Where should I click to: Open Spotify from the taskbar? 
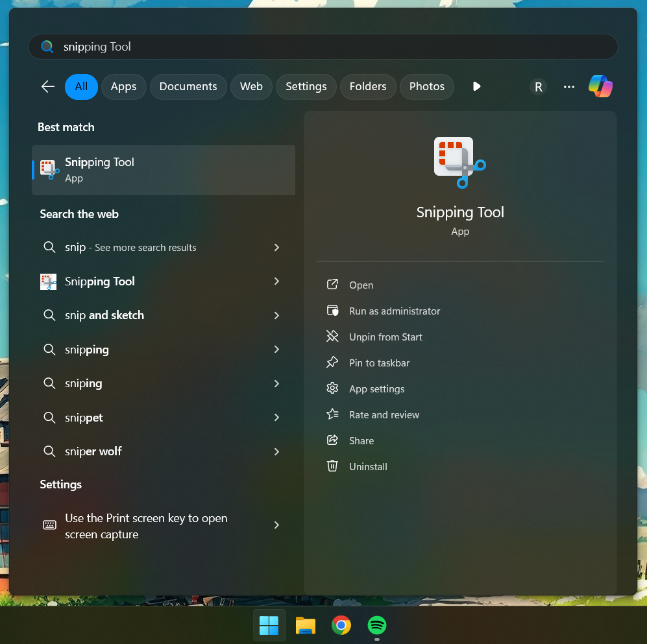pyautogui.click(x=377, y=625)
